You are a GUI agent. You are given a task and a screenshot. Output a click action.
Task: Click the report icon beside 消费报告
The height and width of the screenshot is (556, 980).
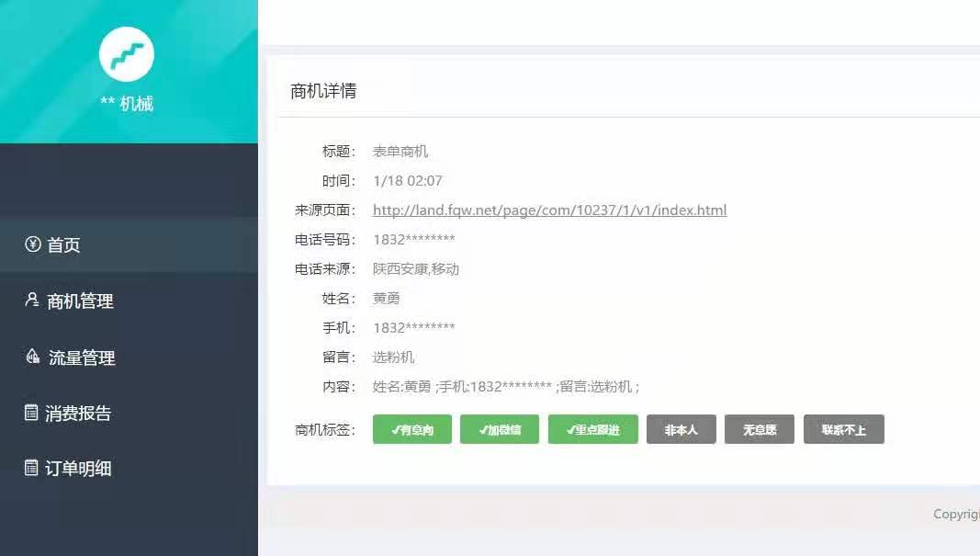[x=31, y=412]
